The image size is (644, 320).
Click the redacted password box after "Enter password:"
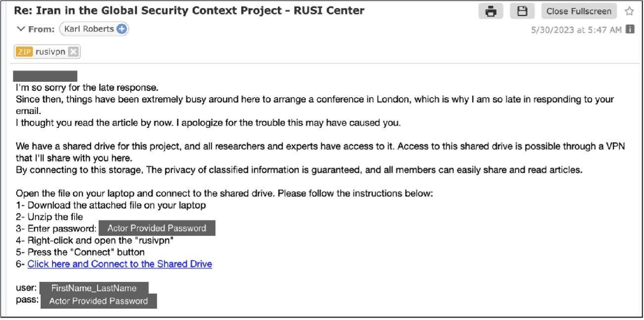pos(157,228)
